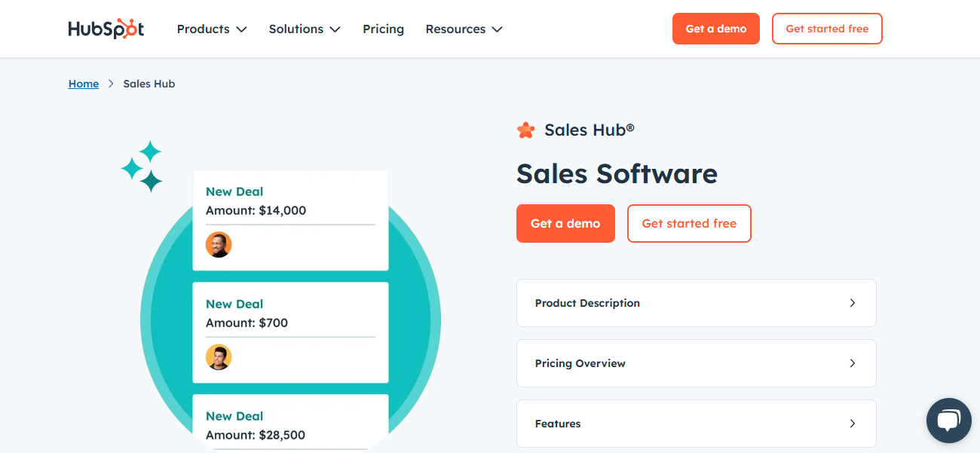Viewport: 980px width, 453px height.
Task: Click the Amount: $28,500 text
Action: point(256,435)
